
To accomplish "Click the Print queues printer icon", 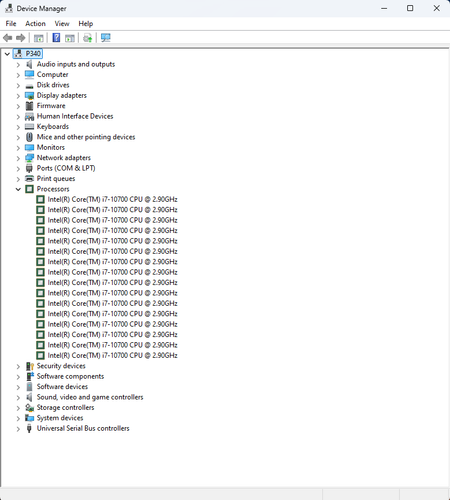I will pyautogui.click(x=29, y=179).
